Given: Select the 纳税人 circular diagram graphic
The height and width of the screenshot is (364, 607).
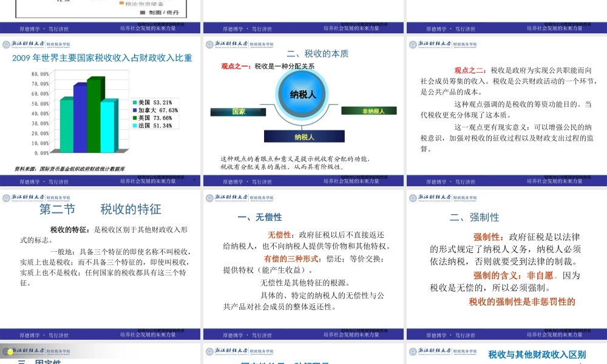Looking at the screenshot, I should tap(302, 95).
